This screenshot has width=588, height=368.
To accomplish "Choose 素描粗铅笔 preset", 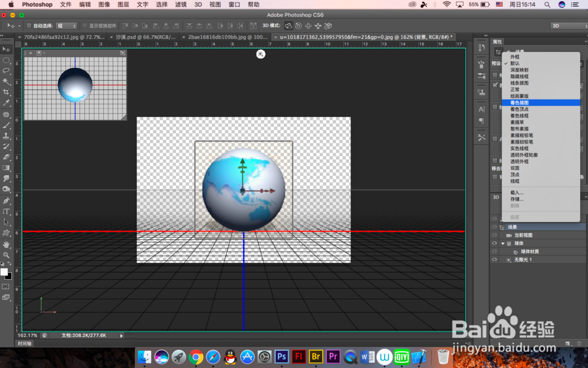I will 541,135.
